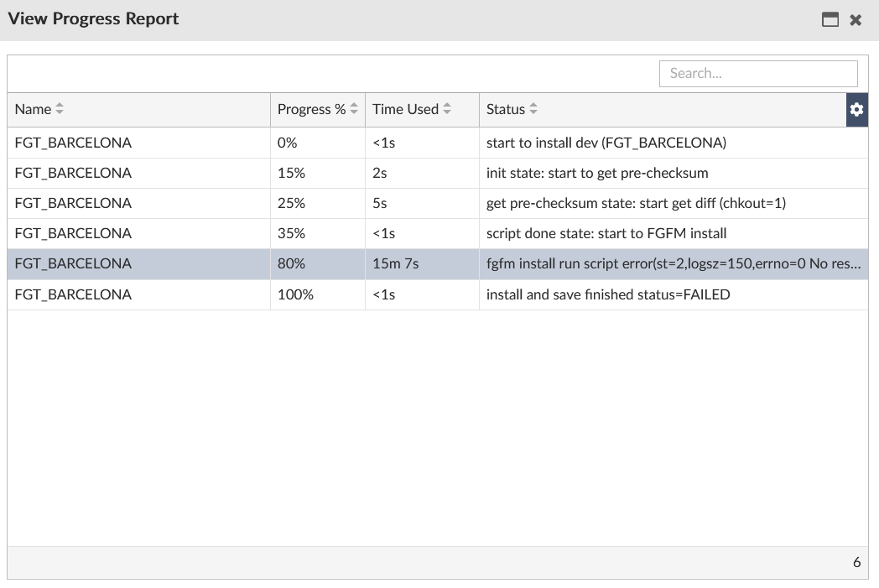Image resolution: width=879 pixels, height=588 pixels.
Task: Click Status column sort arrows
Action: click(x=533, y=110)
